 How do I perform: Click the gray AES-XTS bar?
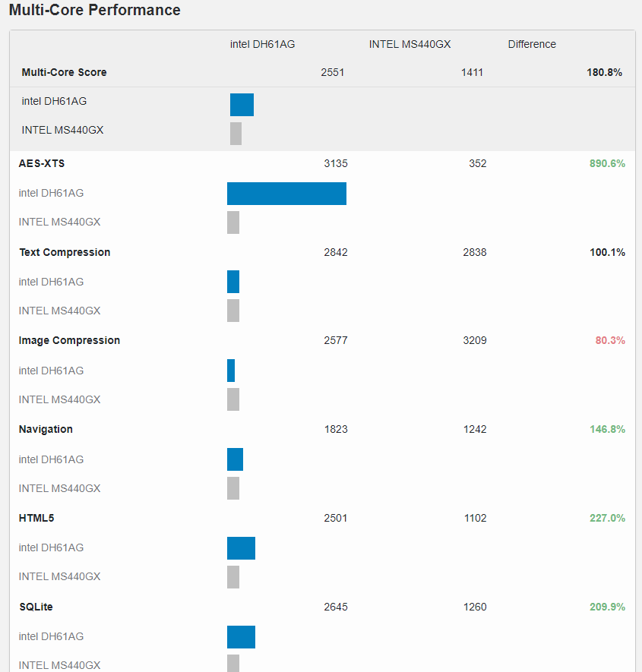(x=233, y=222)
